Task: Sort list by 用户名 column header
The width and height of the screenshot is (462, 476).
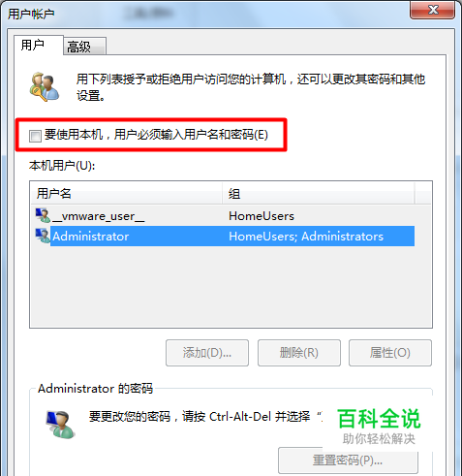Action: pyautogui.click(x=126, y=193)
